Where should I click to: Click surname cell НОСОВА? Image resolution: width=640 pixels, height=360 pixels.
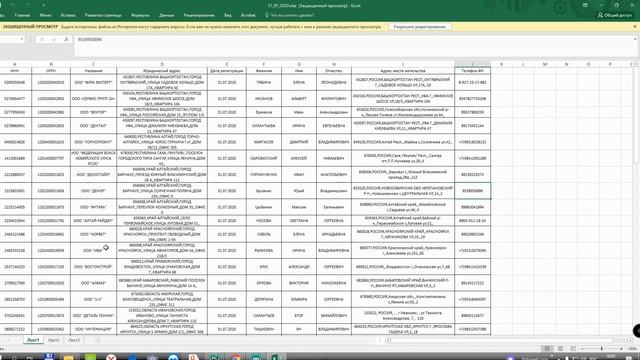pyautogui.click(x=264, y=220)
